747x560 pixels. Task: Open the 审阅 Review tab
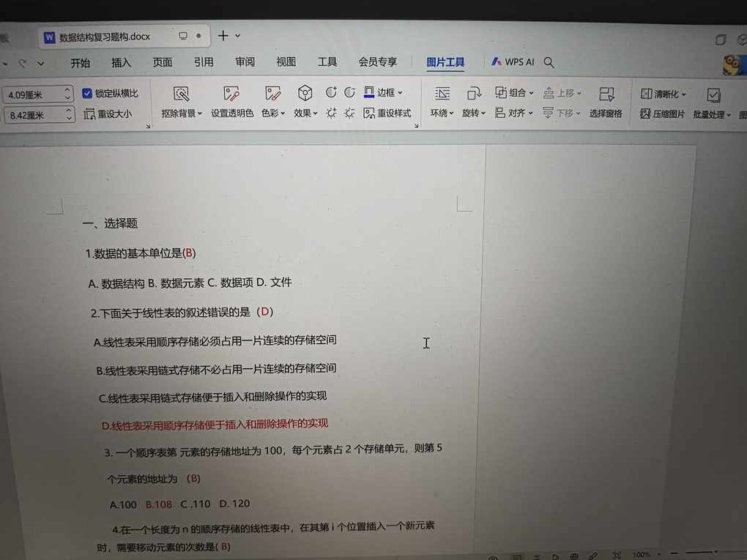(x=245, y=62)
